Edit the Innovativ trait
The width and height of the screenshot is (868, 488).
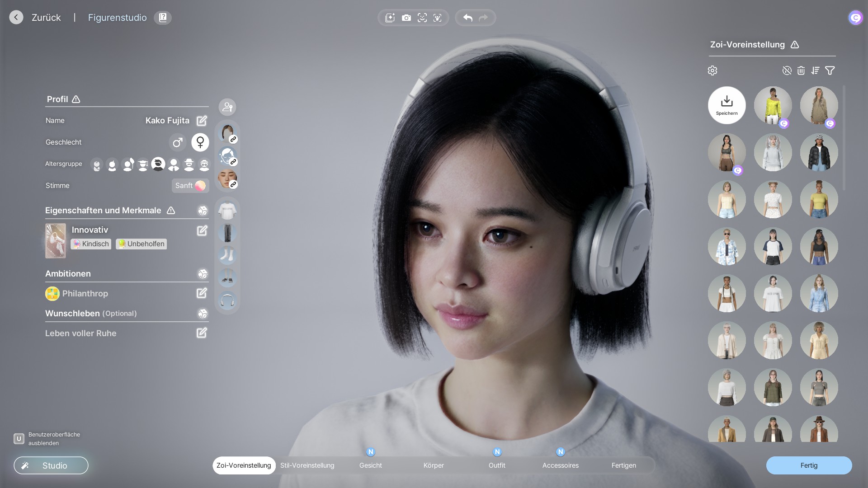[x=202, y=230]
